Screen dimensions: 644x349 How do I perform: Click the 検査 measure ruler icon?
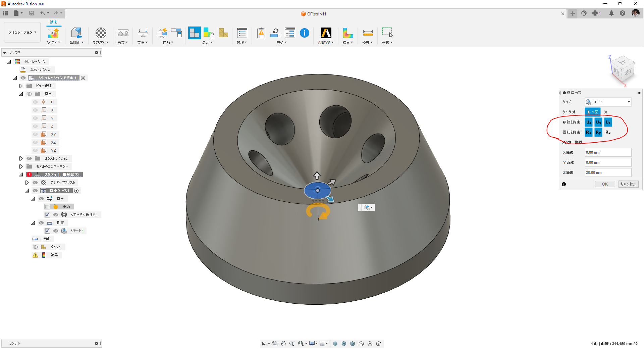(368, 33)
